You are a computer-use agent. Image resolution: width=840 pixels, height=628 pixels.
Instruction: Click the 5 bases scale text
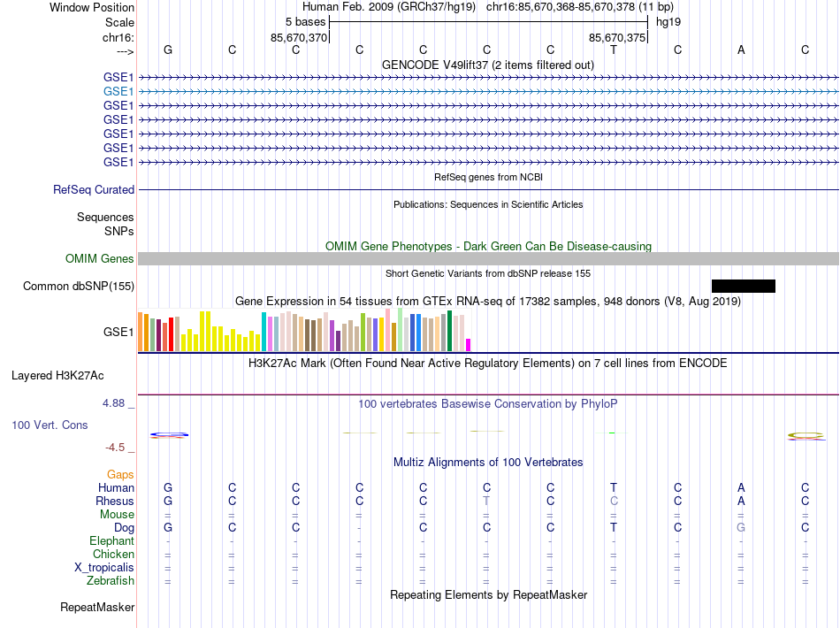[x=305, y=22]
